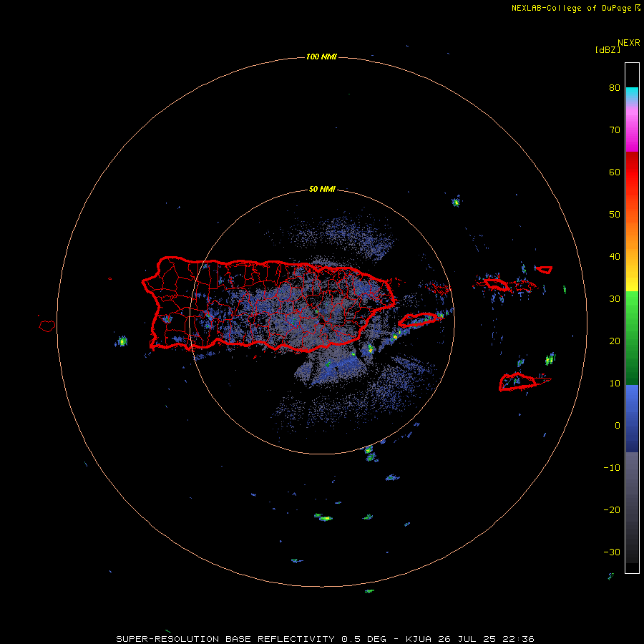The image size is (644, 644).
Task: Click the -20 dBZ legend value
Action: 612,509
